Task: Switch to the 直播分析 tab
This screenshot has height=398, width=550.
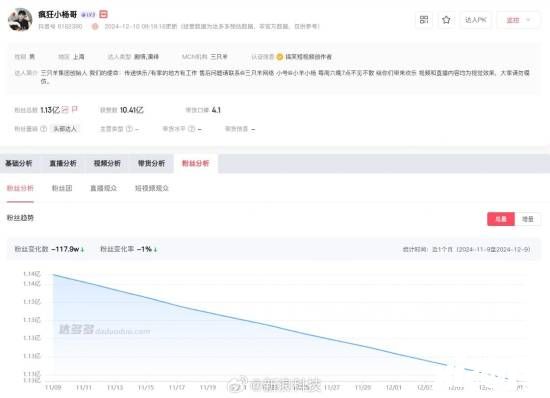Action: pyautogui.click(x=63, y=163)
